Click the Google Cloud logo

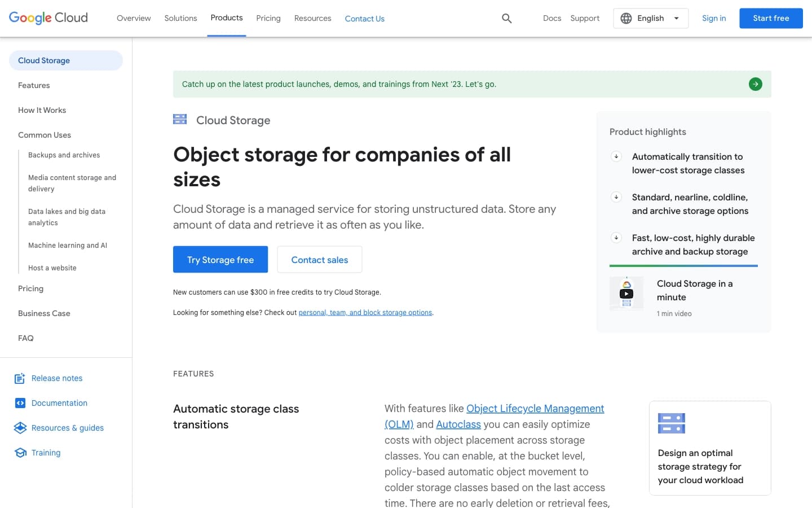(48, 18)
